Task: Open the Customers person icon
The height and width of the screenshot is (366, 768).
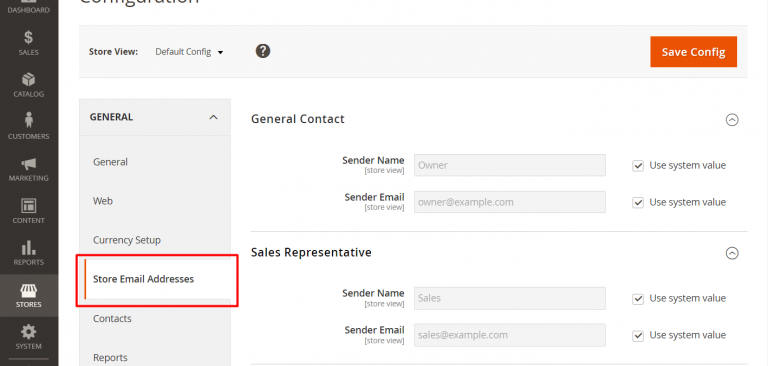Action: [x=28, y=121]
